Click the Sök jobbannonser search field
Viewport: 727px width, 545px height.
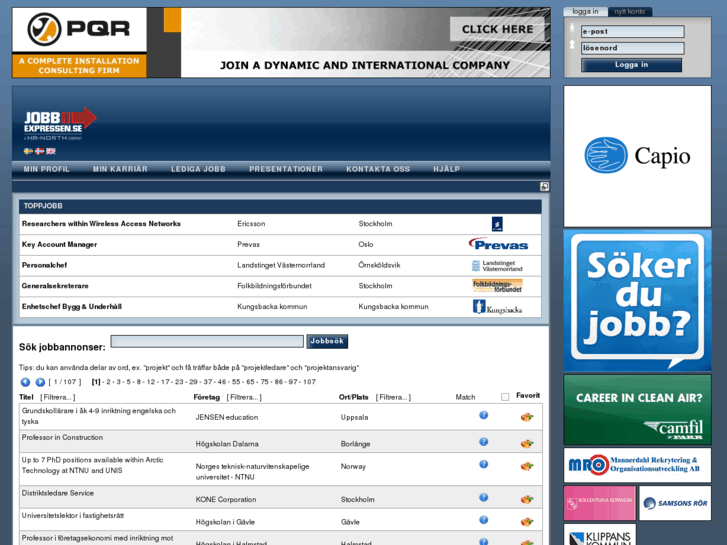207,341
